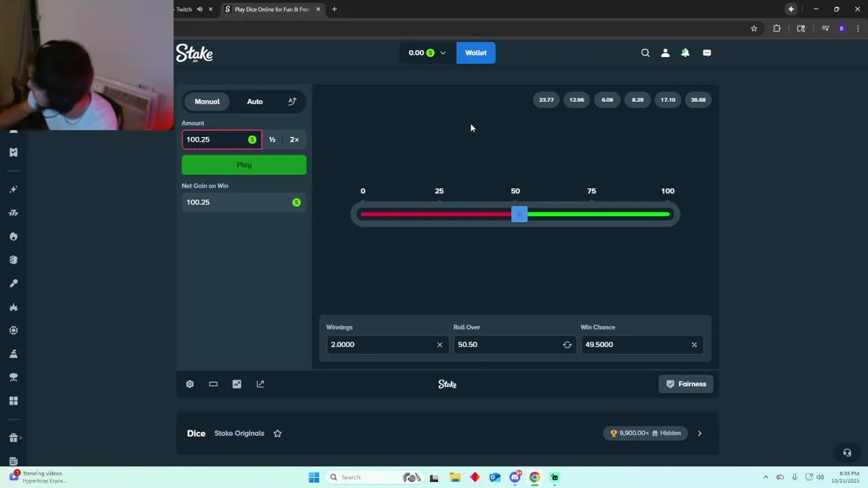Switch to Auto betting mode
Viewport: 868px width, 488px height.
pos(255,102)
